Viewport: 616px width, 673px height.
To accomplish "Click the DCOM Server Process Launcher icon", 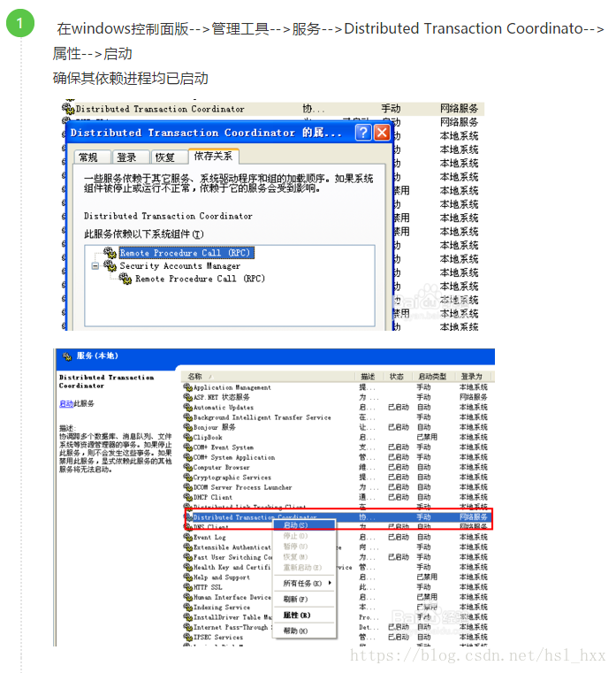I will tap(188, 487).
